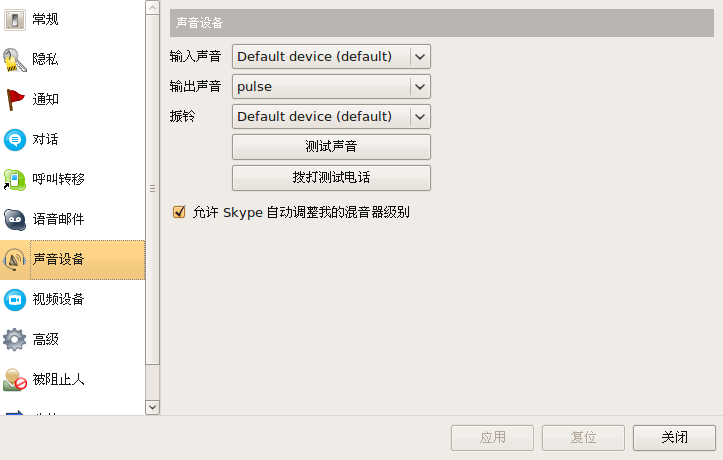This screenshot has width=723, height=460.
Task: Expand the 输出声音 pulse dropdown
Action: tap(420, 87)
